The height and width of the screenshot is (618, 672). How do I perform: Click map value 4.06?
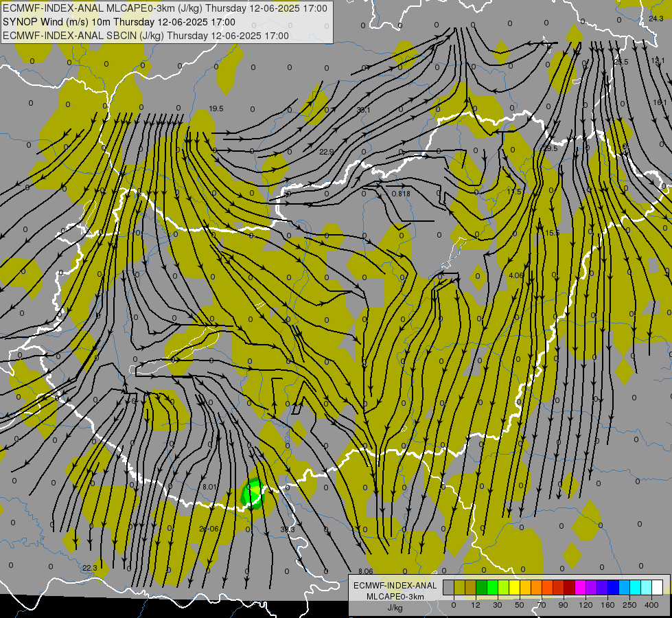tap(516, 276)
